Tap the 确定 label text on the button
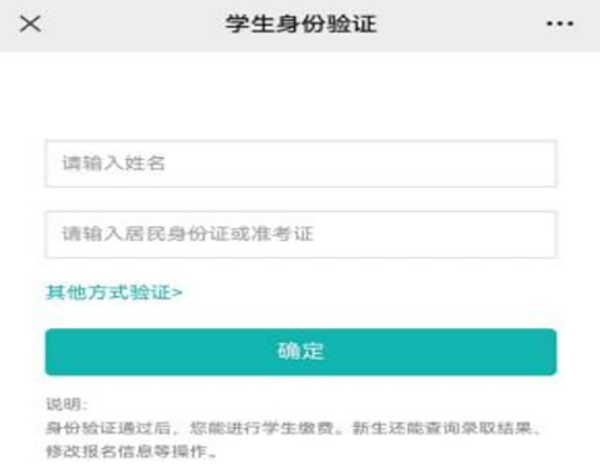Image resolution: width=600 pixels, height=474 pixels. tap(300, 352)
